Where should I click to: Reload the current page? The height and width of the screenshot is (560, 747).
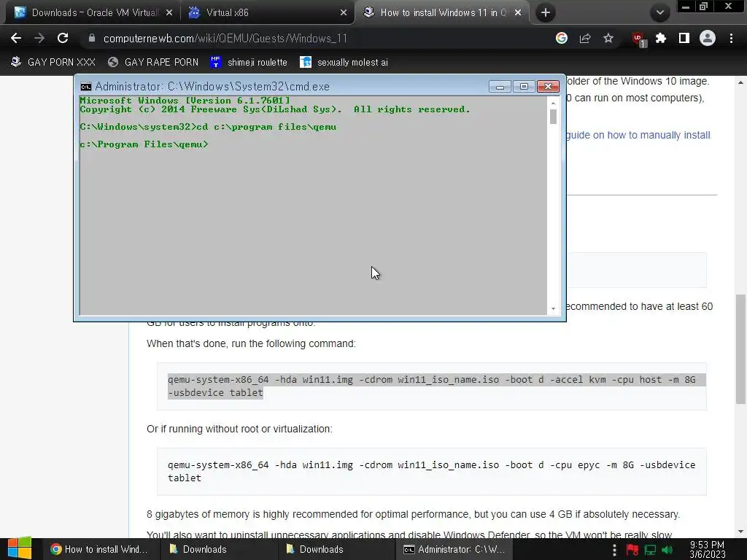[63, 38]
